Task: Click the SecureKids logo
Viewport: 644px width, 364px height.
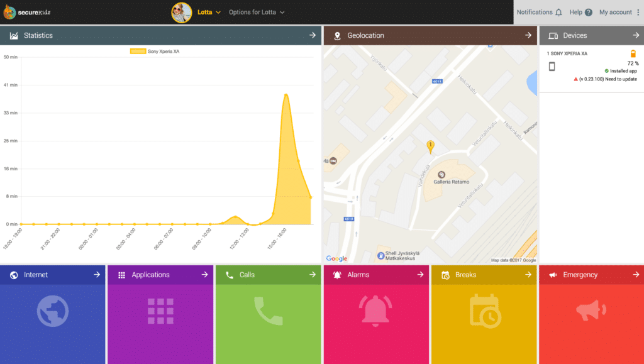Action: (x=26, y=13)
